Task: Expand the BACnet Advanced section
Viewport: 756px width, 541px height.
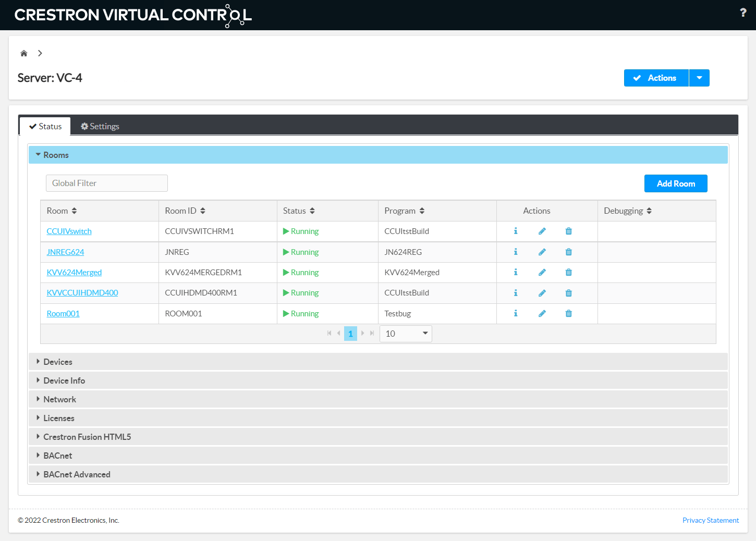Action: click(378, 474)
